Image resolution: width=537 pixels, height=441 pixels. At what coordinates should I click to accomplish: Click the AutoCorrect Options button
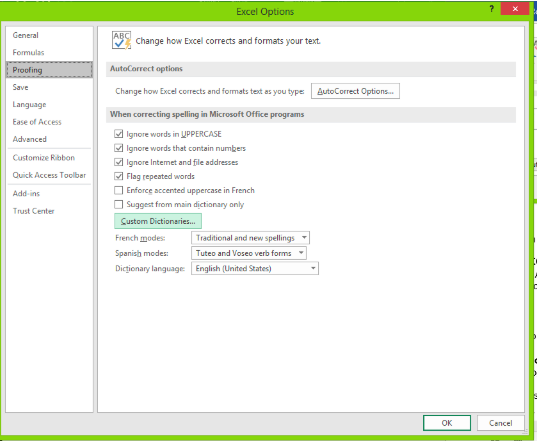point(355,91)
